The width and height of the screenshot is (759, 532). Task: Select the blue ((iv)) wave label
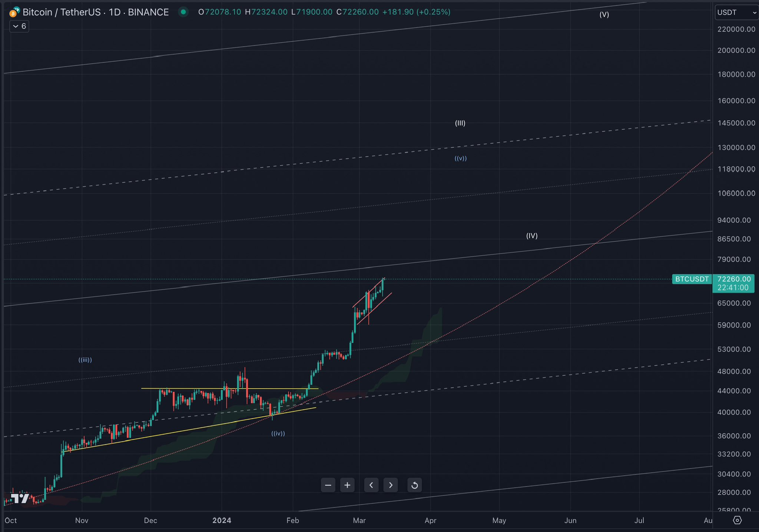(278, 433)
